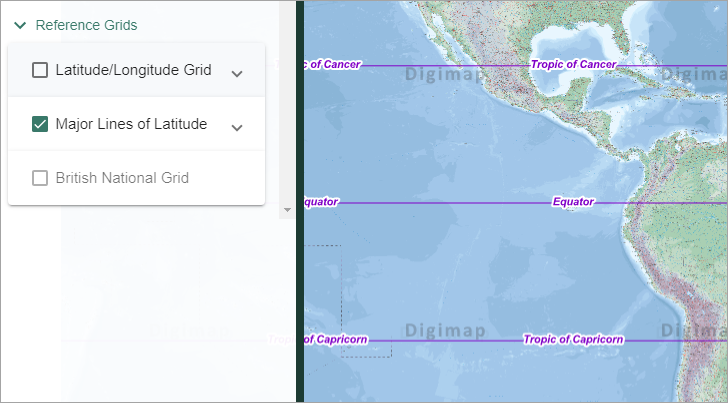Viewport: 728px width, 403px height.
Task: Expand the Latitude/Longitude Grid options arrow
Action: [x=237, y=73]
